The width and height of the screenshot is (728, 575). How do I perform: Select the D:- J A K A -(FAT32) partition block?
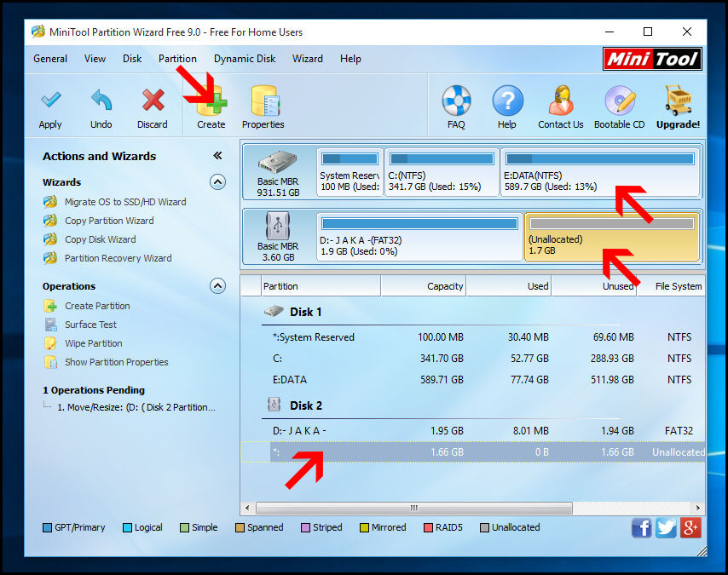(419, 237)
